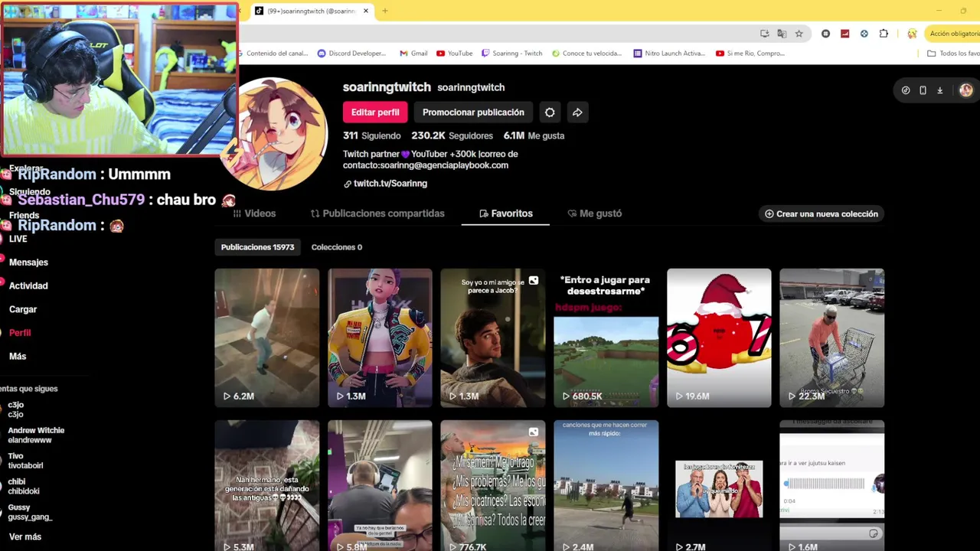This screenshot has width=980, height=551.
Task: Open Cargar in the sidebar
Action: click(x=23, y=309)
